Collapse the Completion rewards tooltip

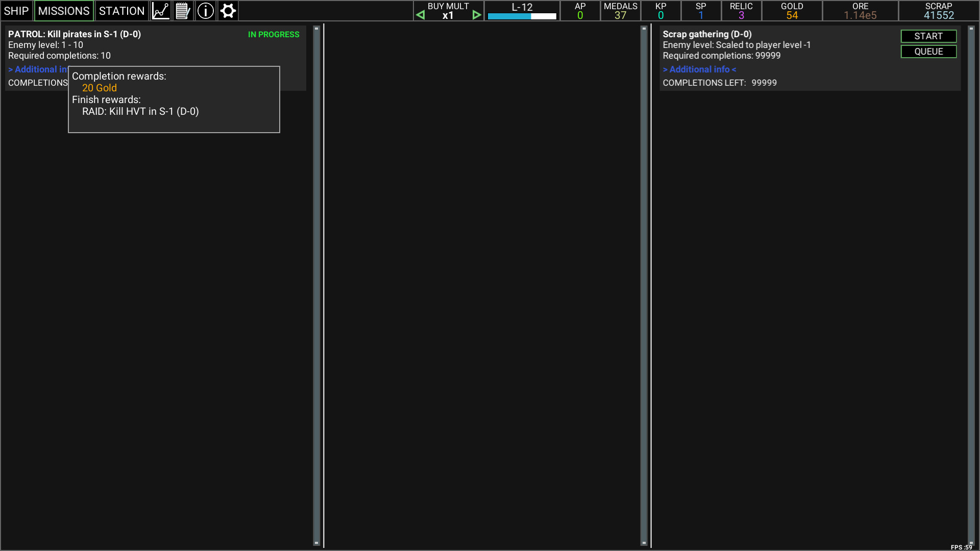pyautogui.click(x=174, y=99)
